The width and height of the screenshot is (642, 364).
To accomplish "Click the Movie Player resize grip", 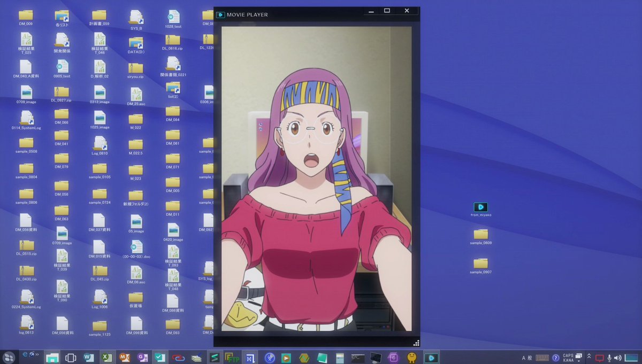I will 416,343.
